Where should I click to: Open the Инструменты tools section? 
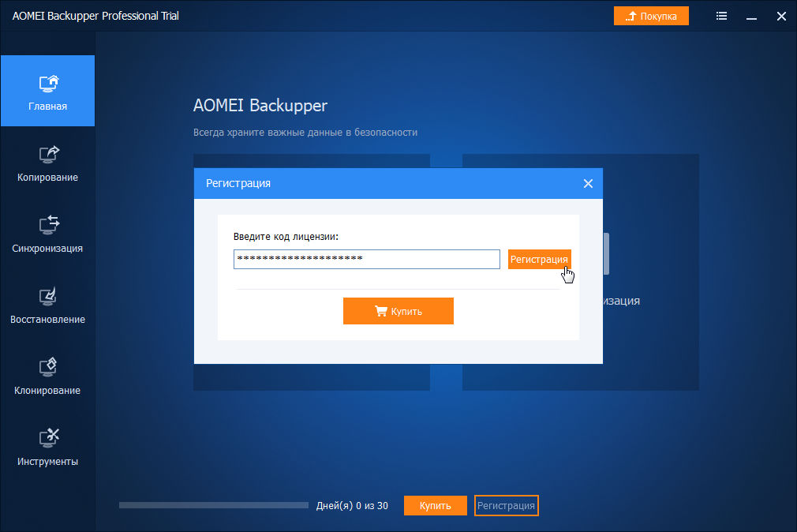pyautogui.click(x=47, y=447)
